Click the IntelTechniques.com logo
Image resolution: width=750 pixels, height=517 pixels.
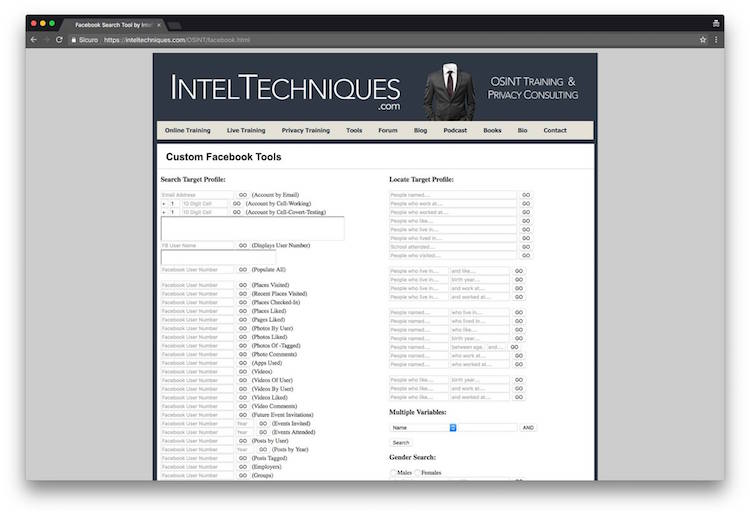pos(285,91)
